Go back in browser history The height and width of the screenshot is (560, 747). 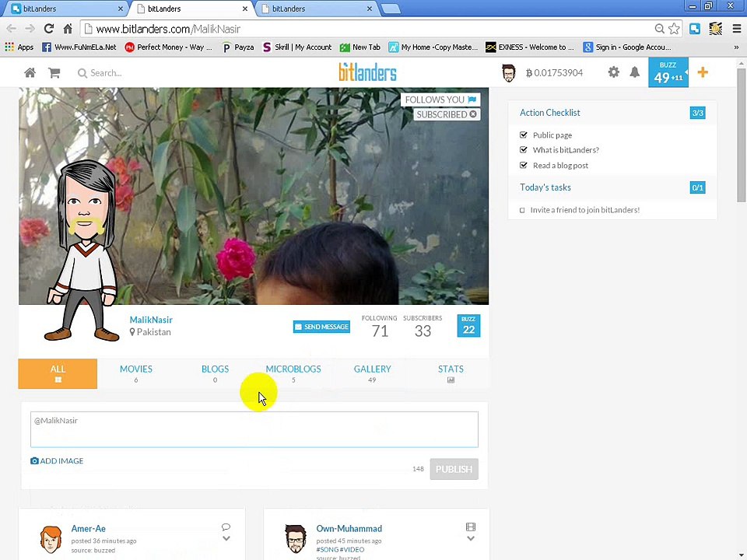(x=12, y=29)
